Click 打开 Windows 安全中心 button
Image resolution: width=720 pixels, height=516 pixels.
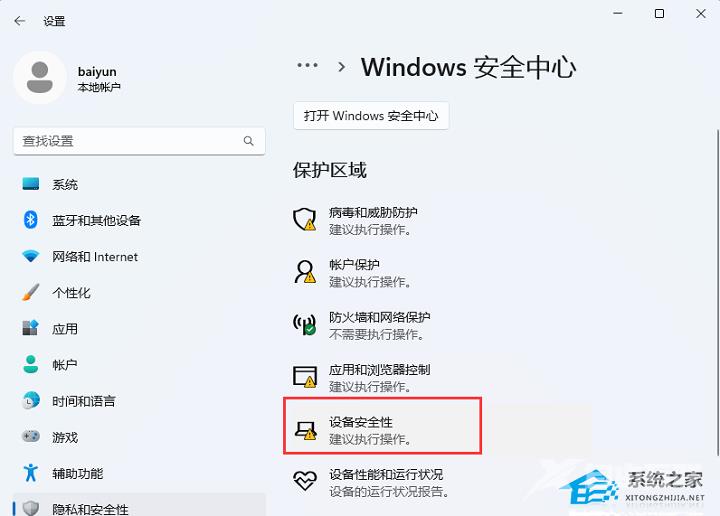click(371, 116)
